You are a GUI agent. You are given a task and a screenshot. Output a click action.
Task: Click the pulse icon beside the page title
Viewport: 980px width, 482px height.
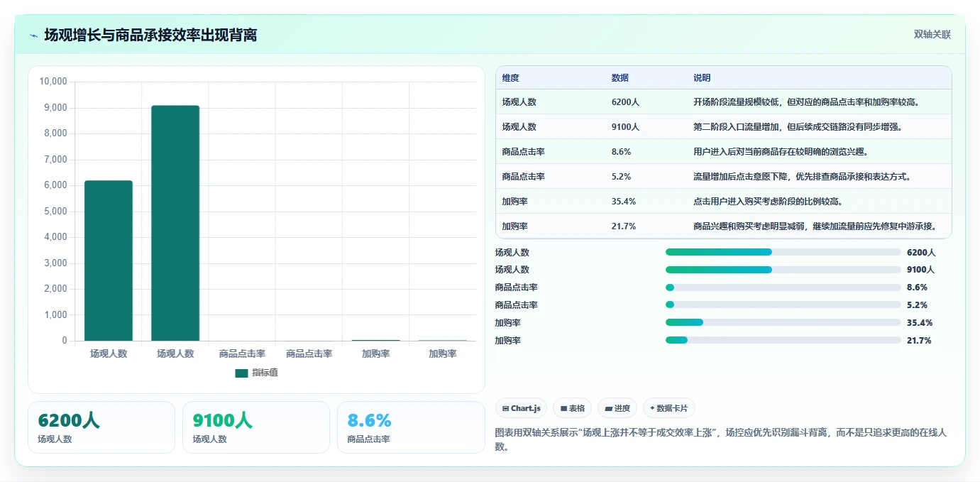(x=34, y=35)
